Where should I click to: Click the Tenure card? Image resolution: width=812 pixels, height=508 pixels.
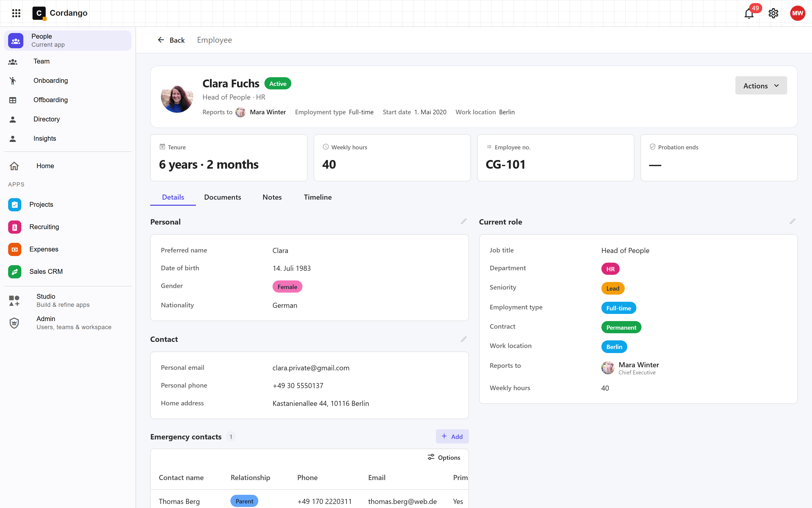click(228, 157)
